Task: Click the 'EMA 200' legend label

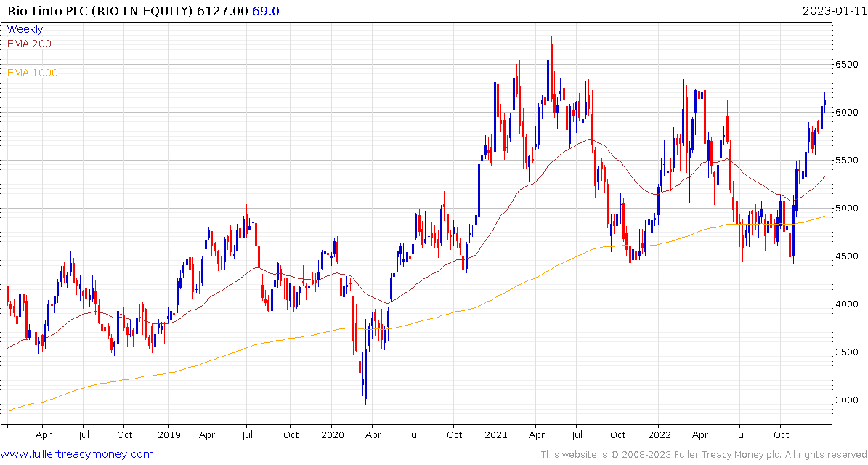Action: (29, 44)
